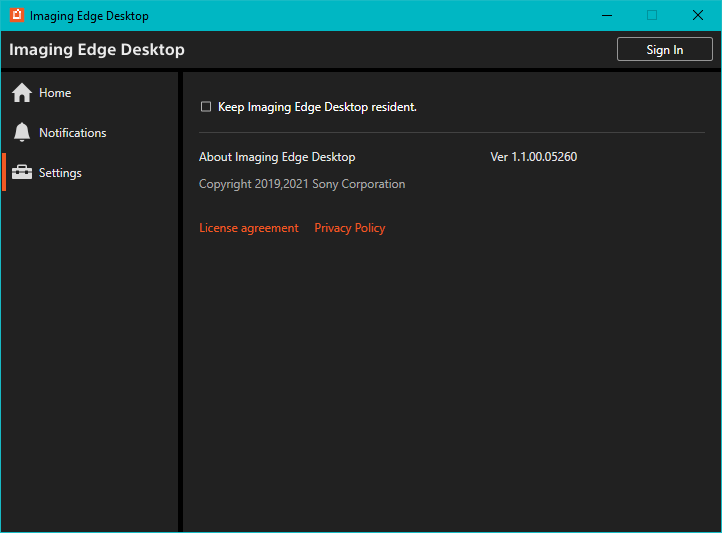Viewport: 722px width, 533px height.
Task: Click the Sony Corporation copyright line
Action: (x=302, y=184)
